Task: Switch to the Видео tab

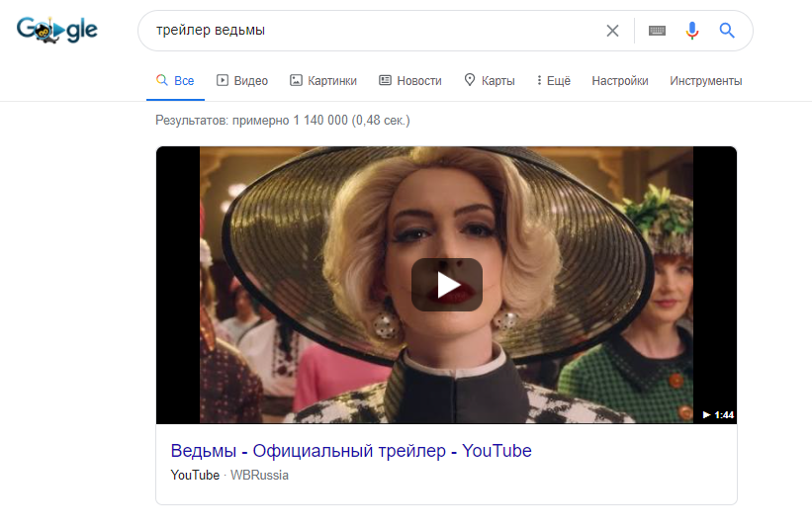Action: tap(242, 81)
